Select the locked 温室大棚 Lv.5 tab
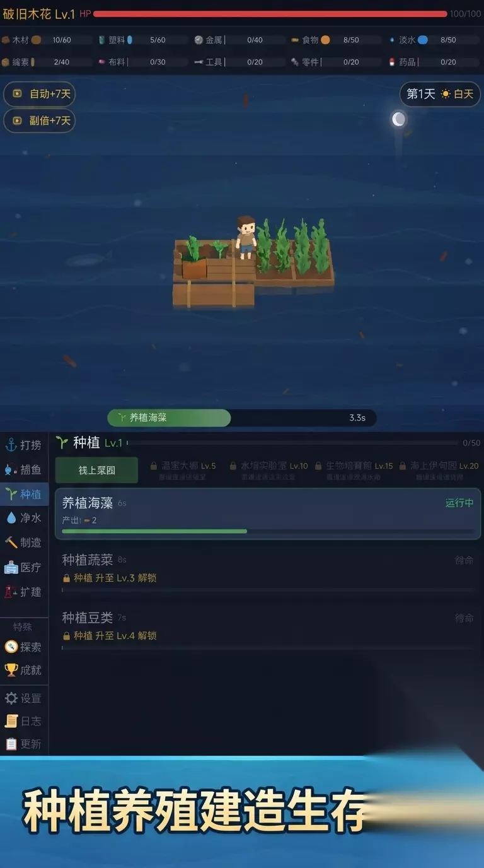 tap(183, 470)
